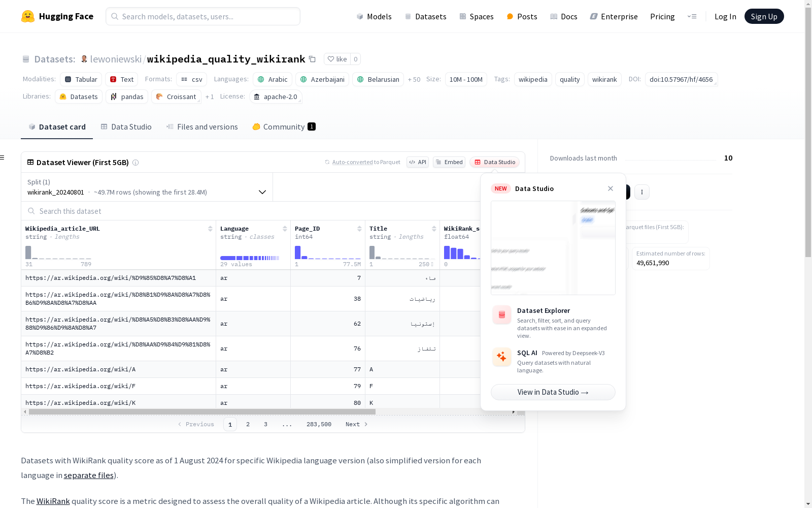Click the wikirank tag
The width and height of the screenshot is (812, 508).
(604, 79)
